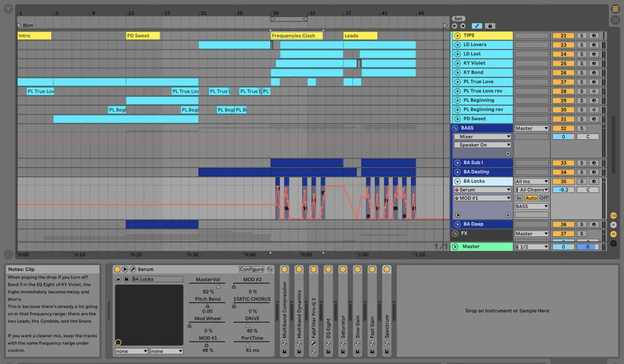Image resolution: width=624 pixels, height=364 pixels.
Task: Fold the BA Locks track
Action: (457, 181)
